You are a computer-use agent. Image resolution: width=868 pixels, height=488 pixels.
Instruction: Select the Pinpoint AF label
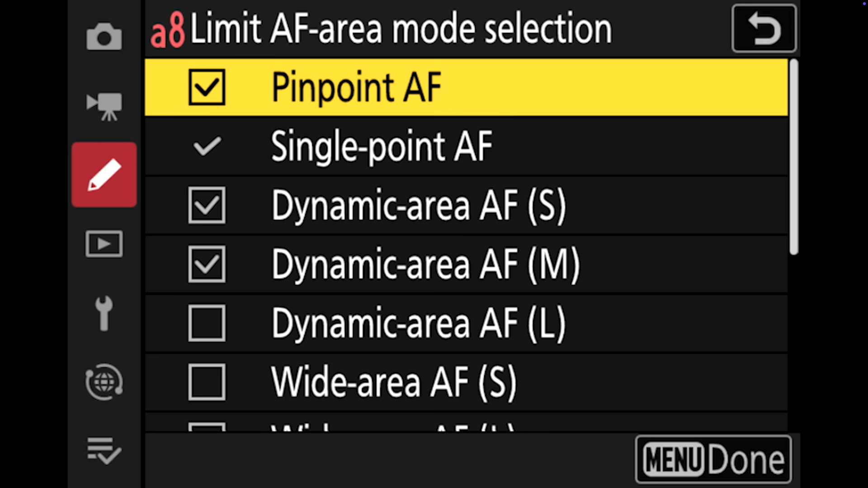click(356, 87)
